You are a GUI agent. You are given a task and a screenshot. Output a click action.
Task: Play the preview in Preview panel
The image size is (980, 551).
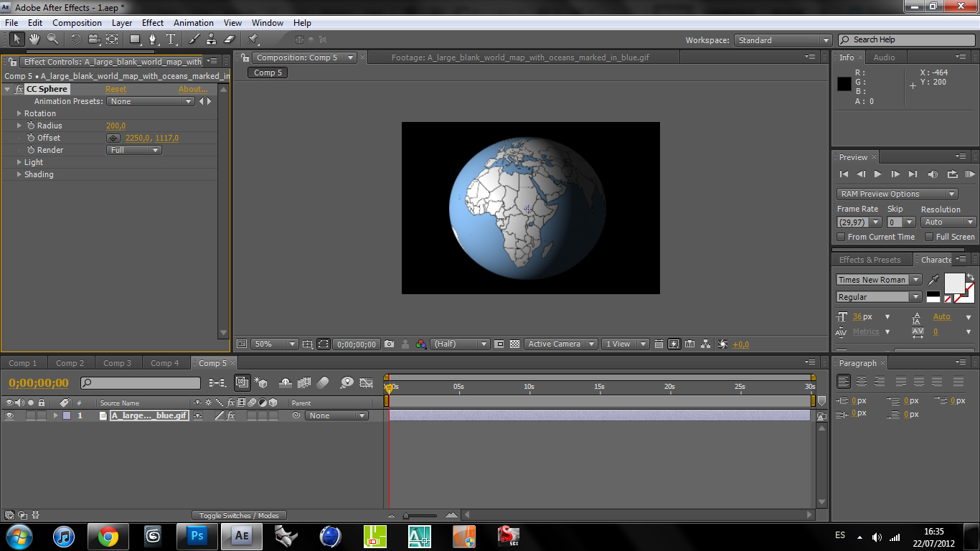(877, 174)
